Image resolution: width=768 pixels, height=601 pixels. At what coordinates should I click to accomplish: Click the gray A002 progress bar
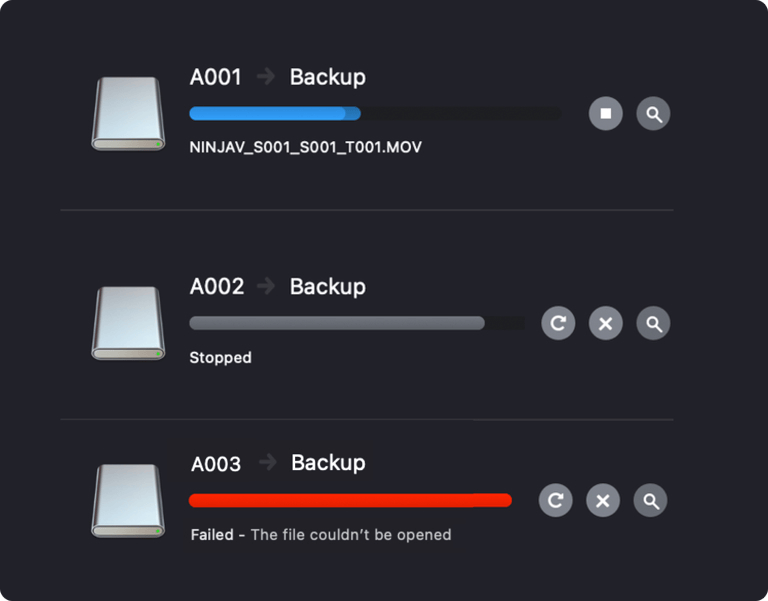coord(337,323)
